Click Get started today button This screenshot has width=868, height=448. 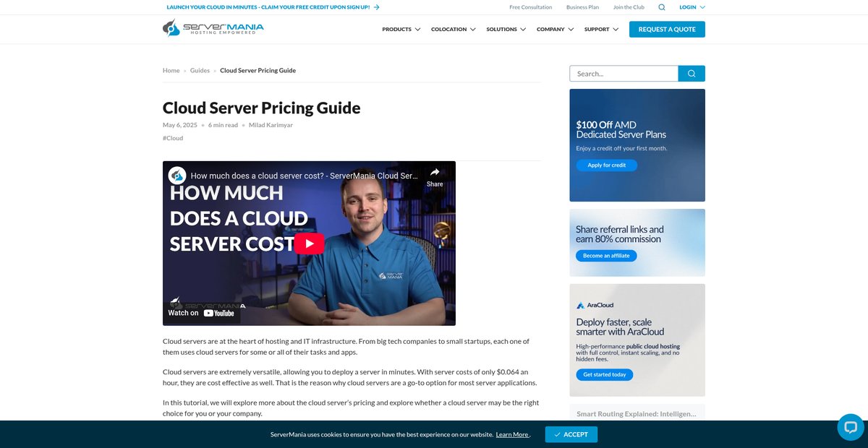click(605, 375)
